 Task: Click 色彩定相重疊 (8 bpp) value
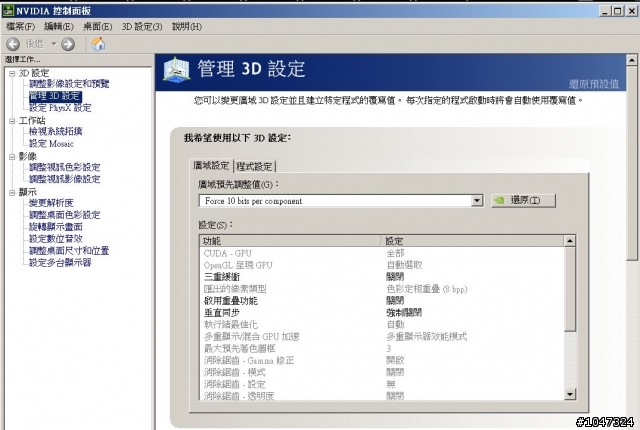tap(427, 289)
